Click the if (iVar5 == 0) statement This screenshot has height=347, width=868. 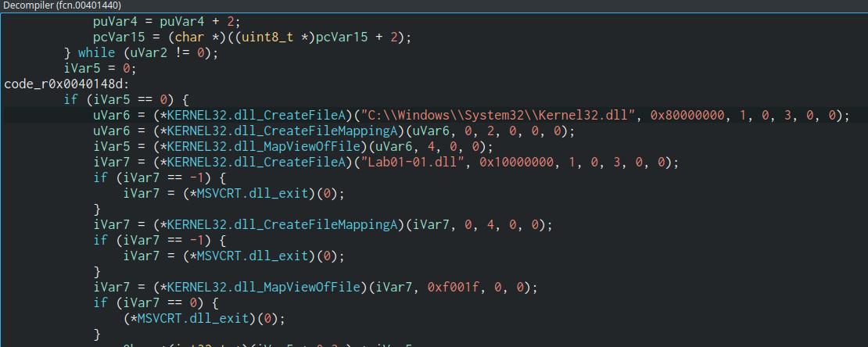126,99
